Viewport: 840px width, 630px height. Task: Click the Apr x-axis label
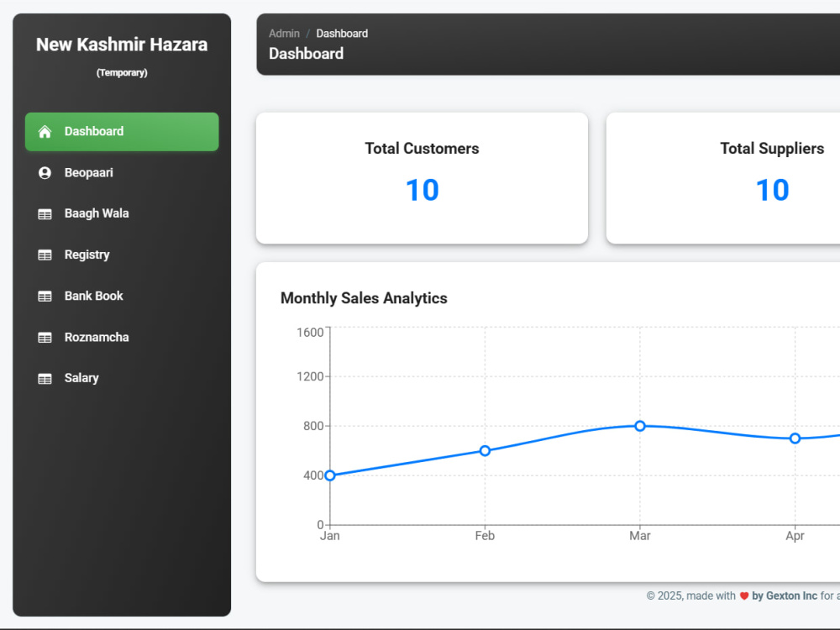795,536
